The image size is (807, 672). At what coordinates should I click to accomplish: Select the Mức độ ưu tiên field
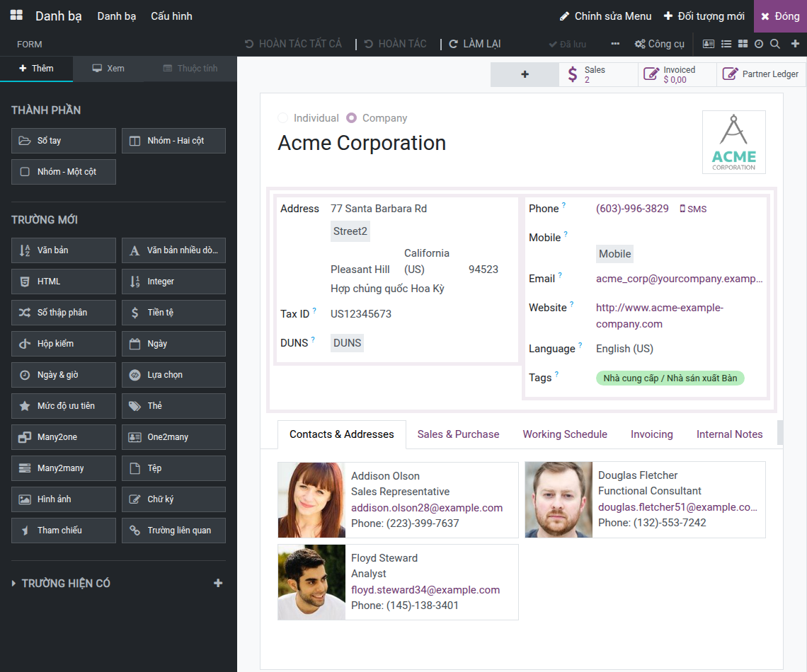[63, 405]
